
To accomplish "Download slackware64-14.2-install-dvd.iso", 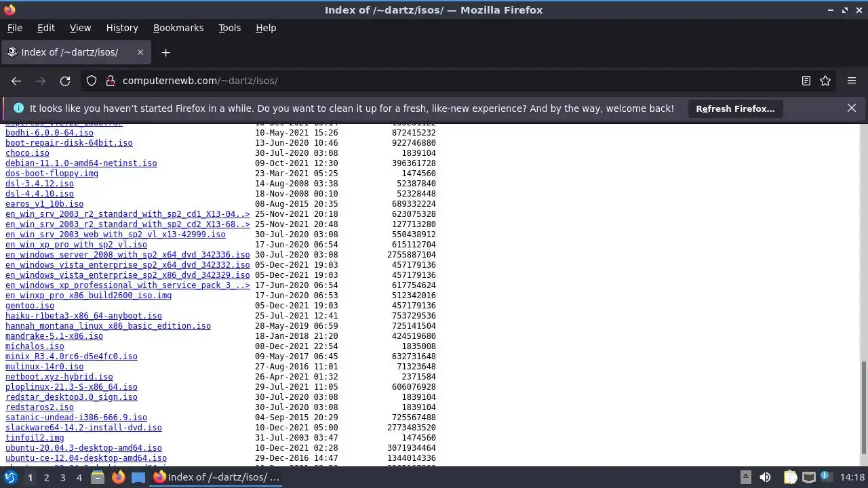I will click(x=83, y=428).
